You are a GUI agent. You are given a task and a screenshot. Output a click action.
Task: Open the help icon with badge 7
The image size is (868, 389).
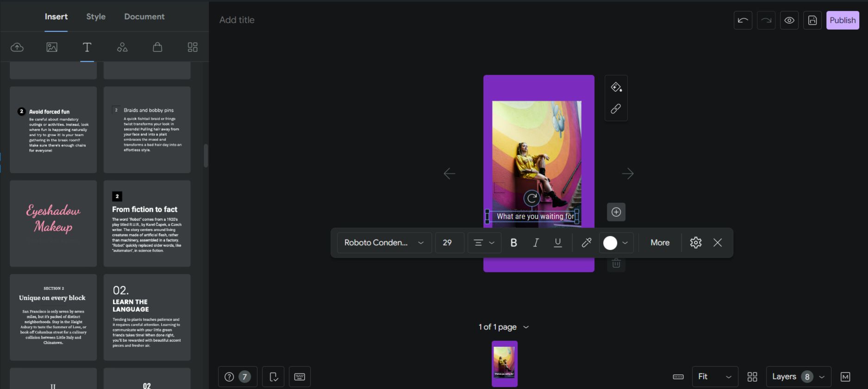(237, 377)
